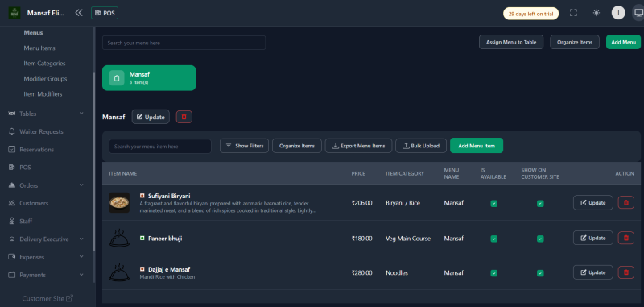The image size is (644, 307).
Task: Focus the Search your menu here field
Action: click(x=184, y=43)
